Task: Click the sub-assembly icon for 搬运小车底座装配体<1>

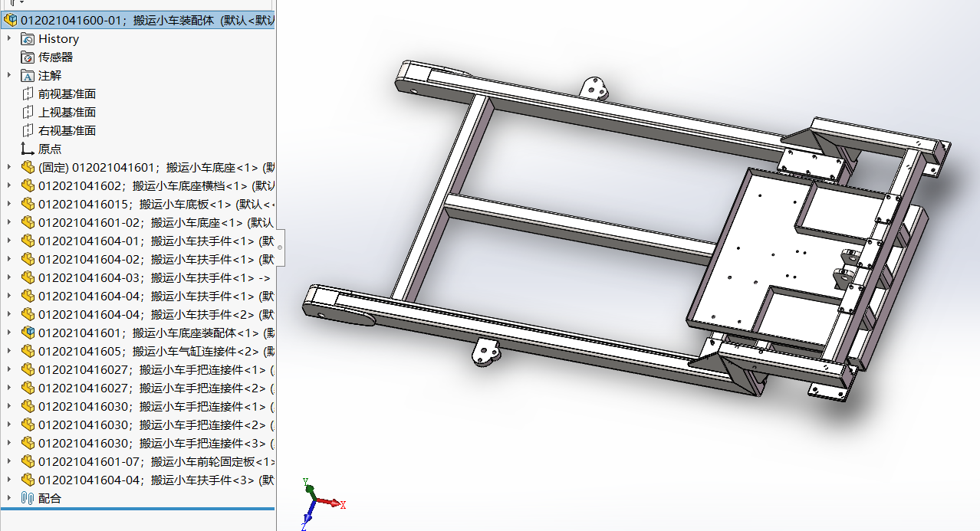Action: 28,333
